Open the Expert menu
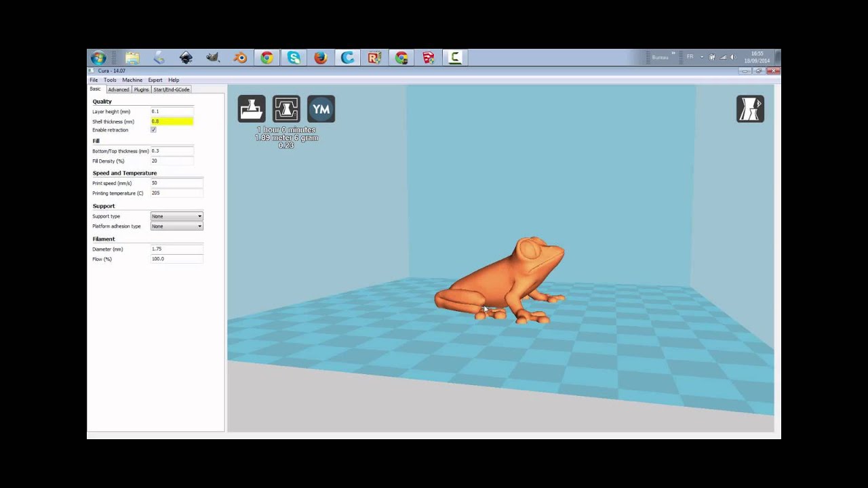 (155, 80)
